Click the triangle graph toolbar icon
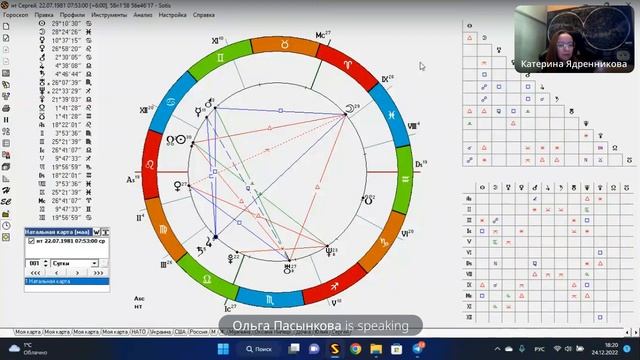 pyautogui.click(x=6, y=179)
